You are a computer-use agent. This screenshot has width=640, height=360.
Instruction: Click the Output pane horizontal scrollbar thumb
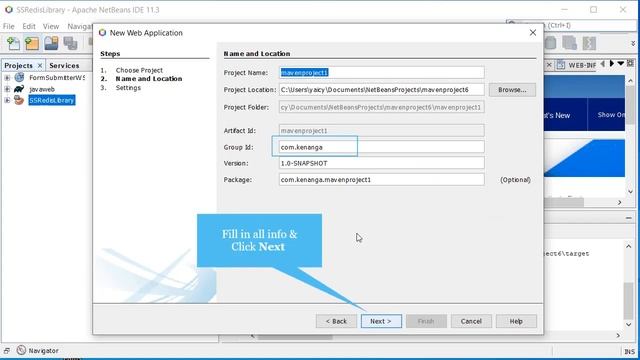295,337
